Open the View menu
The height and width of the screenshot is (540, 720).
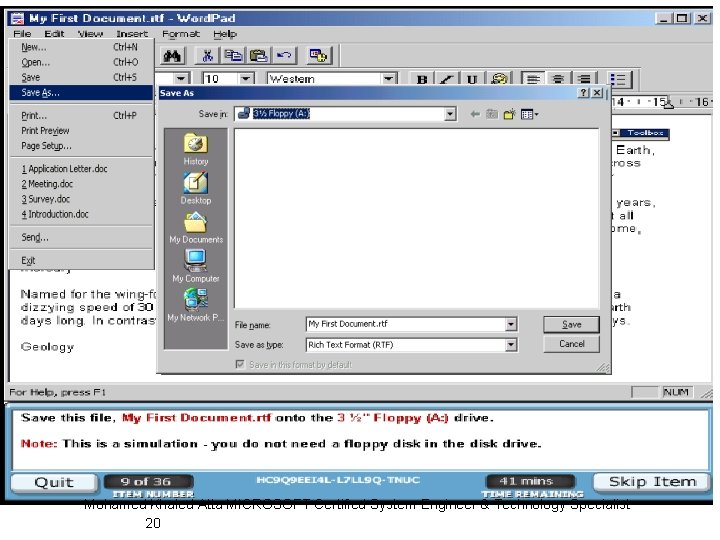90,34
